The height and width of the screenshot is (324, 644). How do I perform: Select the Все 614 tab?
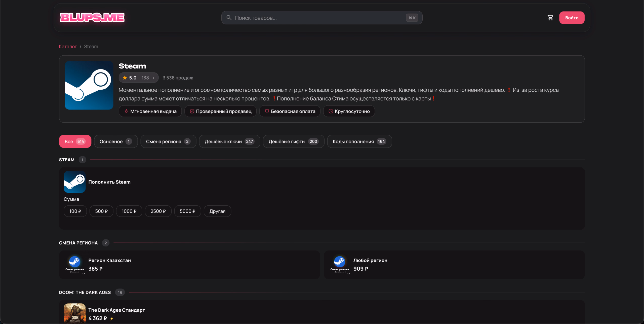pyautogui.click(x=75, y=141)
